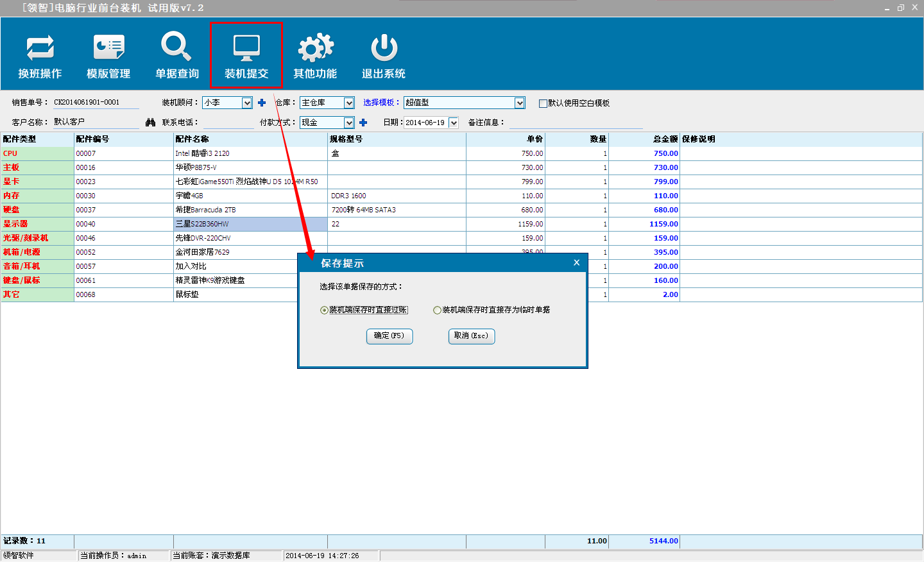Open 单据查询 document search
The height and width of the screenshot is (562, 924).
[x=176, y=48]
